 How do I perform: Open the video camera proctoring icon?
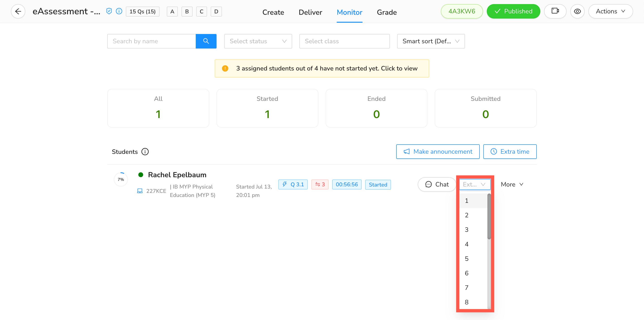555,11
